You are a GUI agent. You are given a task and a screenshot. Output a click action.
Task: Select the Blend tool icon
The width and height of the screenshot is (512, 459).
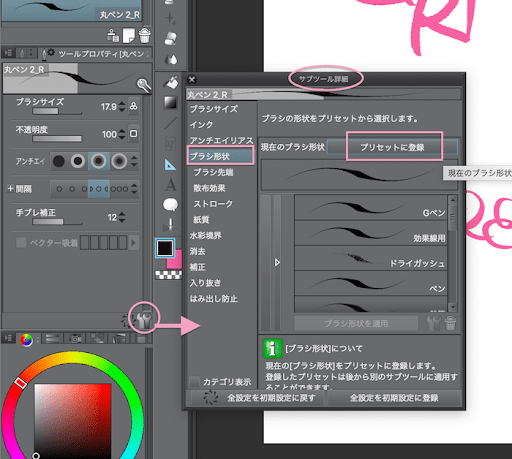tap(171, 59)
